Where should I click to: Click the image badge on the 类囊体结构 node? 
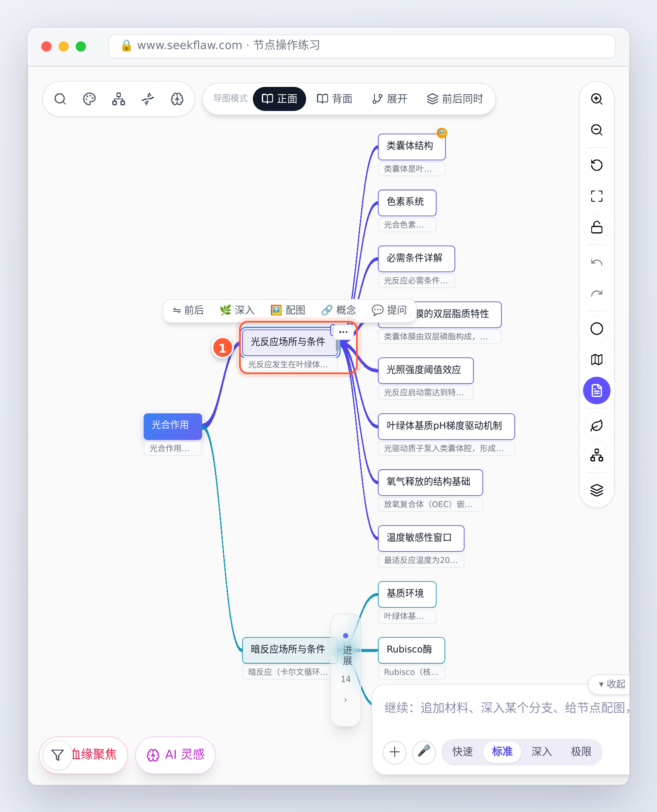point(442,132)
